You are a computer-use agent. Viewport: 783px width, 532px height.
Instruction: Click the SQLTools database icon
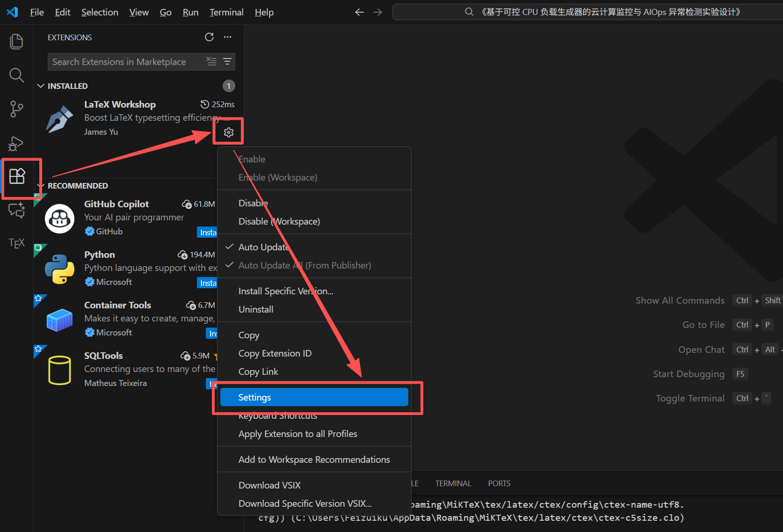coord(59,370)
